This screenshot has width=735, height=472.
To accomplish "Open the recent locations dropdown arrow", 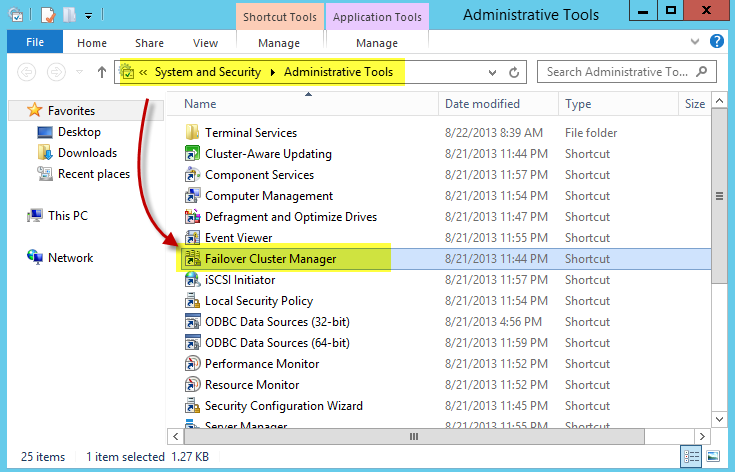I will click(80, 72).
